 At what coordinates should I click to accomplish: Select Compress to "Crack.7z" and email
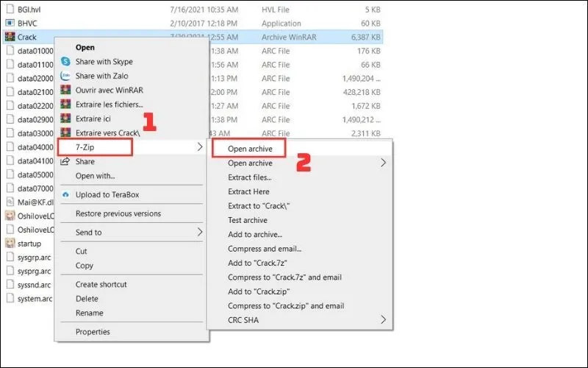coord(284,277)
